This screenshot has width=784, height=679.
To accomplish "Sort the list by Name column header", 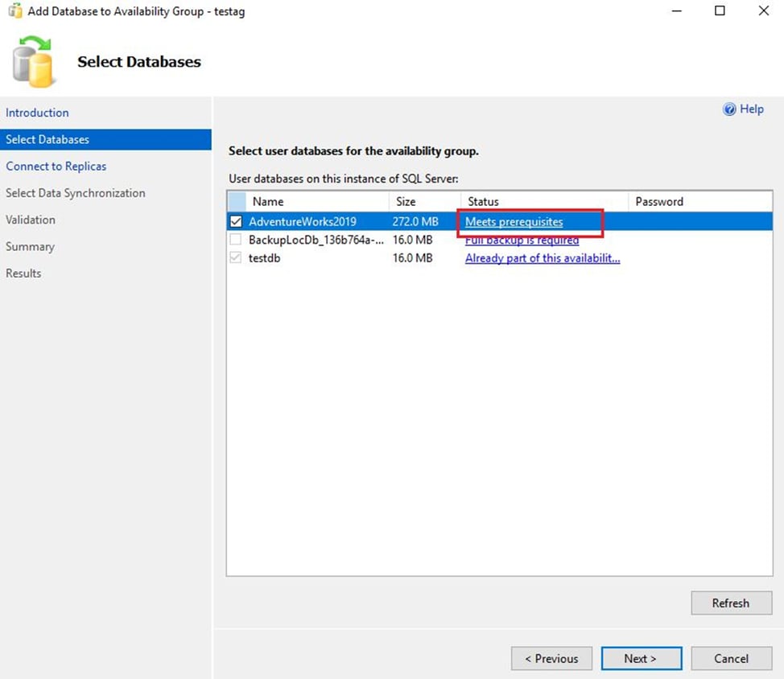I will point(268,201).
